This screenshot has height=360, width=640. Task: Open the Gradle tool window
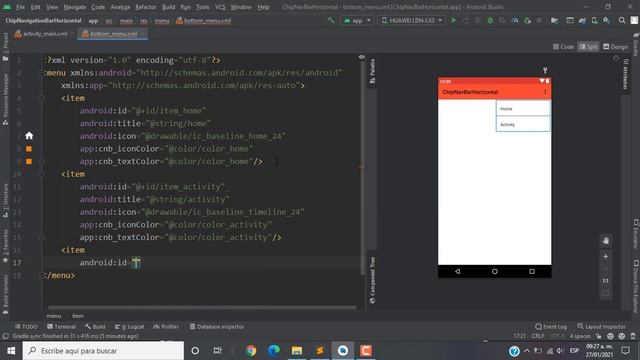click(x=636, y=45)
